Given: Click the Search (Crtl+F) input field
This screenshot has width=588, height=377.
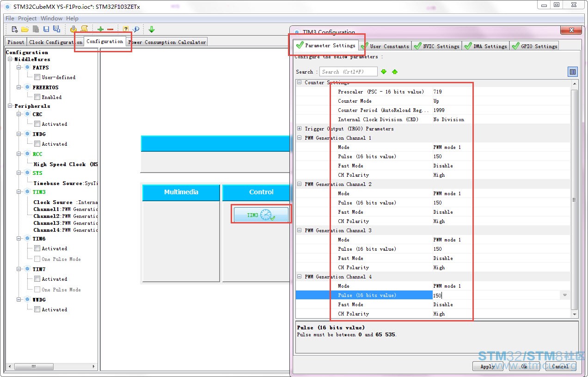Looking at the screenshot, I should (x=348, y=72).
